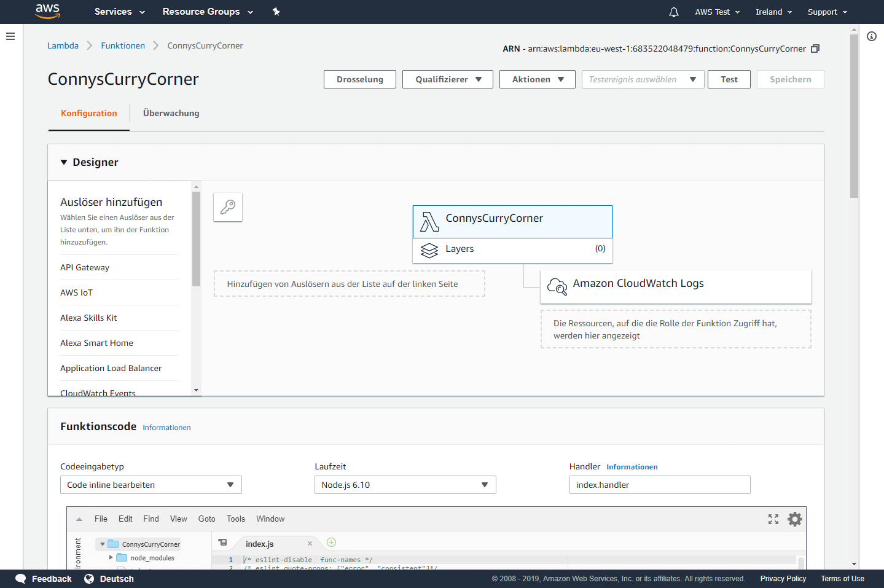Open the Services dropdown
The width and height of the screenshot is (884, 588).
(120, 12)
